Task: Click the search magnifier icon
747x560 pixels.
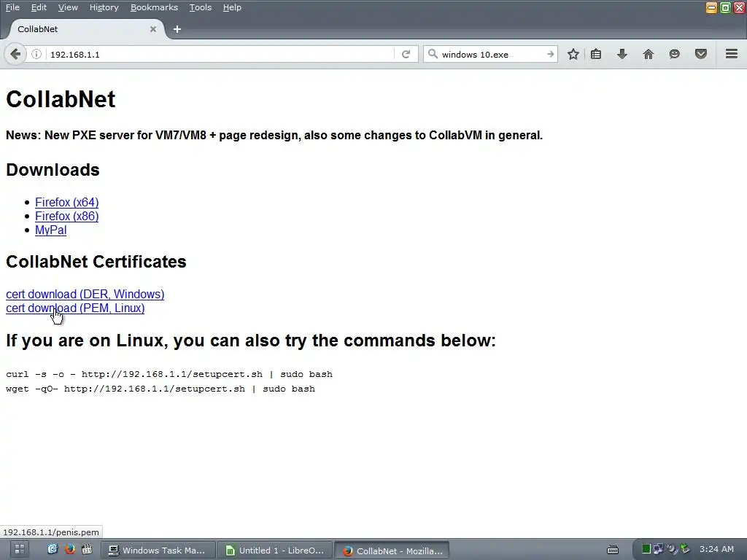Action: tap(433, 54)
